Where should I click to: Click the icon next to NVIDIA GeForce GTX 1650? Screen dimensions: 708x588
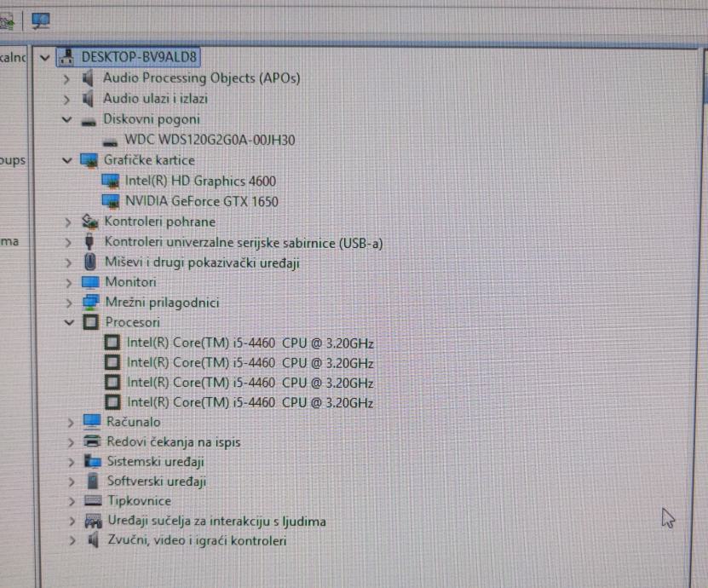pyautogui.click(x=111, y=201)
